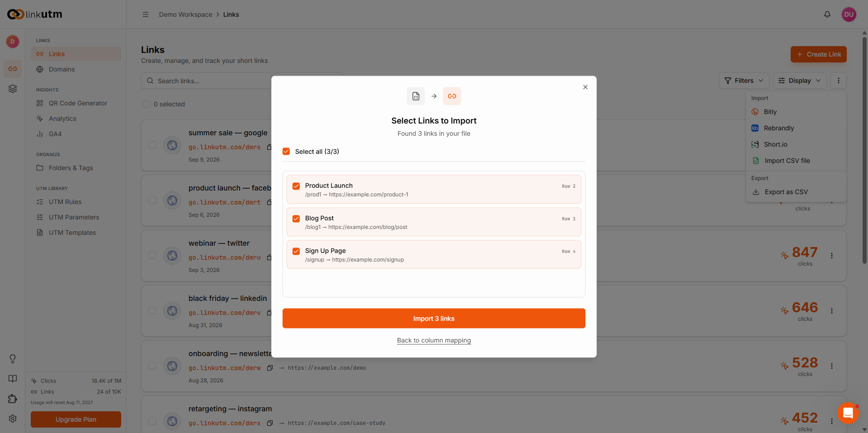Toggle the sidebar hamburger menu
Image resolution: width=868 pixels, height=433 pixels.
pos(146,14)
